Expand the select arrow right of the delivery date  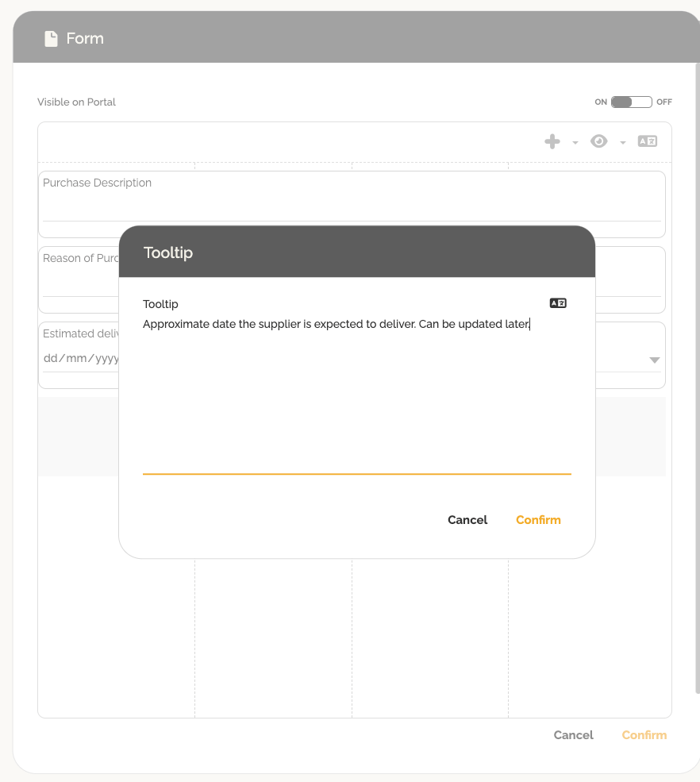pyautogui.click(x=655, y=360)
